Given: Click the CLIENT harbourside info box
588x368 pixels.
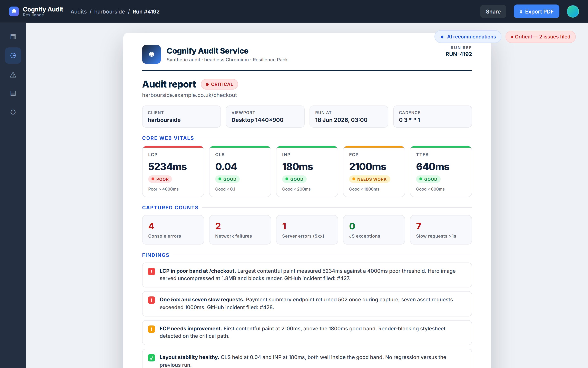Looking at the screenshot, I should (x=182, y=117).
